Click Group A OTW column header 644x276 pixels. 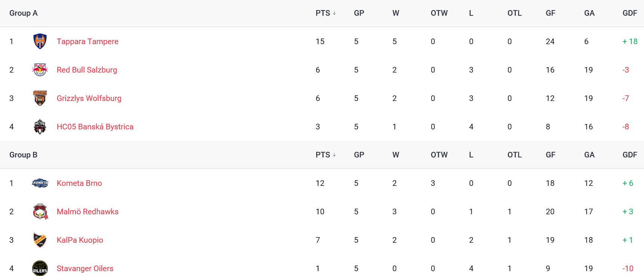439,13
